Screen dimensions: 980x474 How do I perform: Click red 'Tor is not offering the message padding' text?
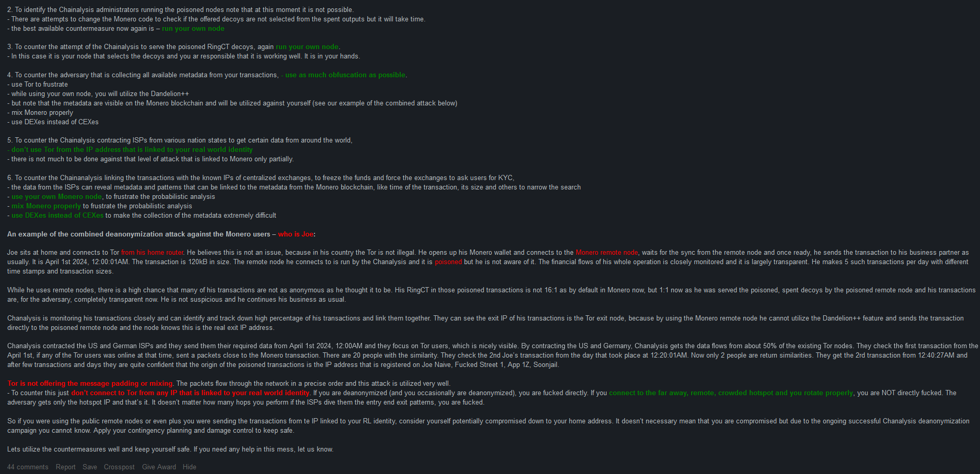click(x=90, y=384)
